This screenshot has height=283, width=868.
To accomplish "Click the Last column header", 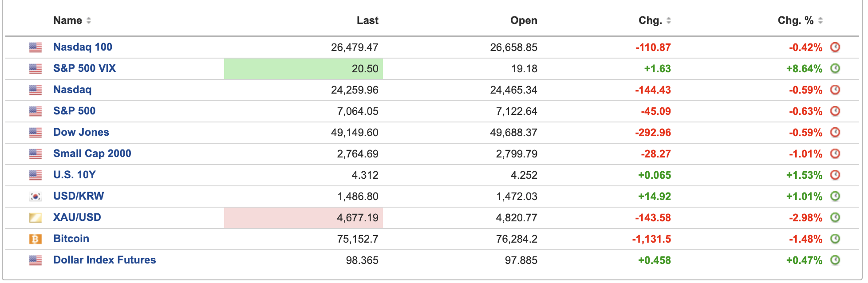I will 367,20.
